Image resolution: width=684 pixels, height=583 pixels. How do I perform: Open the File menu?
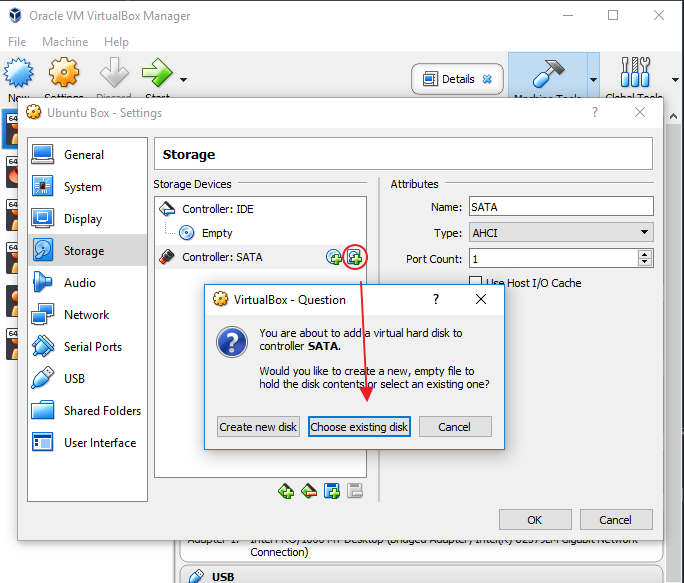coord(17,42)
